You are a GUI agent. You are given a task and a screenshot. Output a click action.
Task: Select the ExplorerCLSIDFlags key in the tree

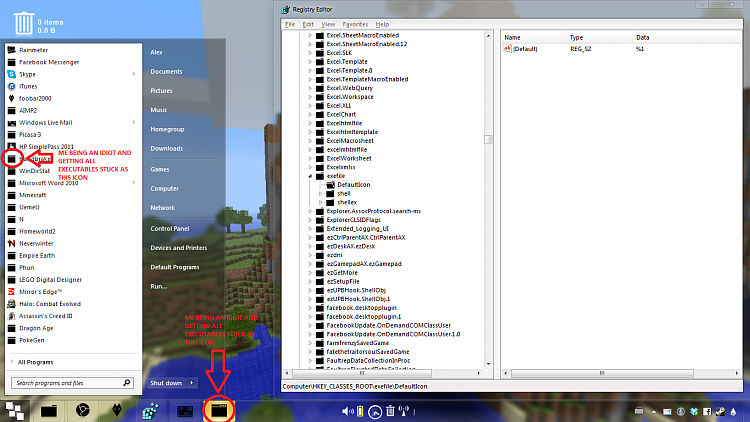(x=353, y=220)
